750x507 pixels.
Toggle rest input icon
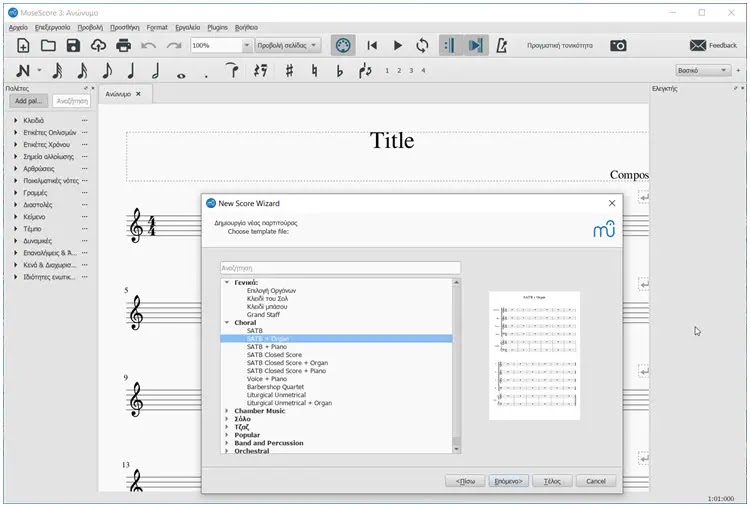coord(260,71)
